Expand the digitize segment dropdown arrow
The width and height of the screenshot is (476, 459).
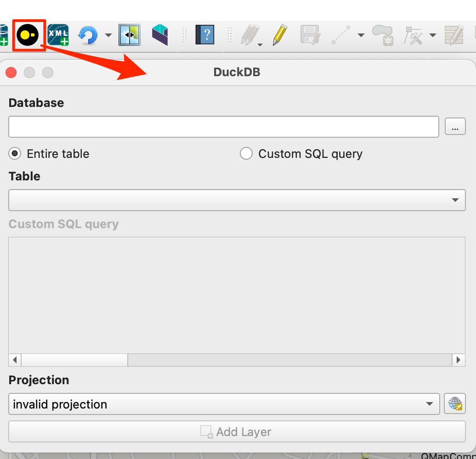pos(361,35)
